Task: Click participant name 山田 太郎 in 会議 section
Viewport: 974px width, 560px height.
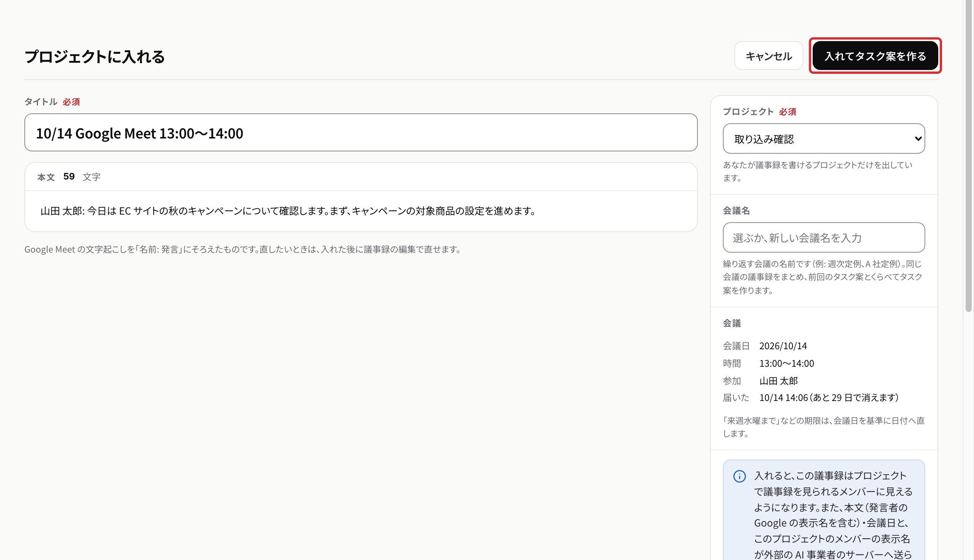Action: coord(778,381)
